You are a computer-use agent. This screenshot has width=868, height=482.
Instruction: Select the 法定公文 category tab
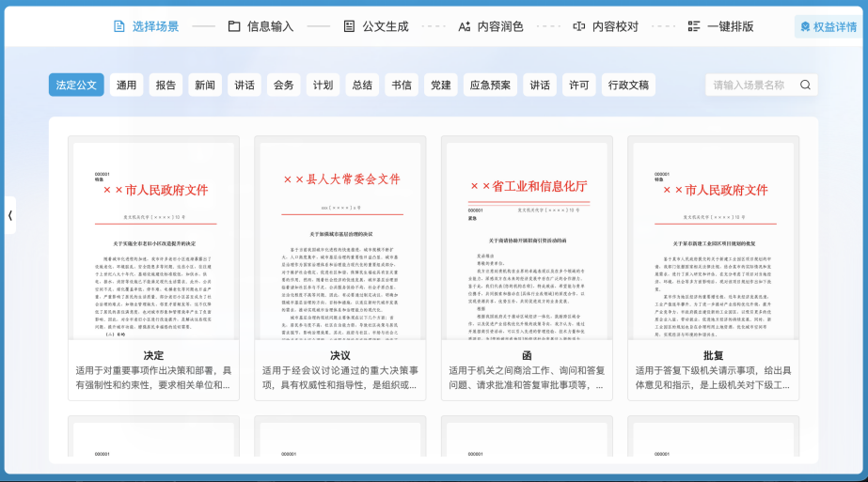click(x=76, y=85)
